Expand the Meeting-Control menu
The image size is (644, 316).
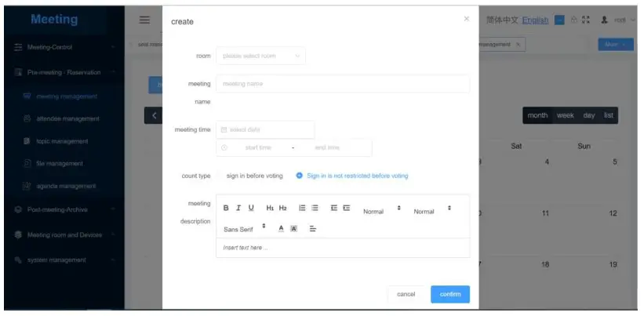[x=63, y=47]
